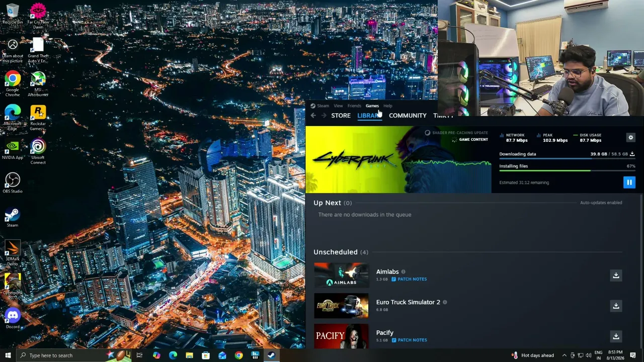
Task: Select the Discord desktop icon
Action: tap(13, 318)
